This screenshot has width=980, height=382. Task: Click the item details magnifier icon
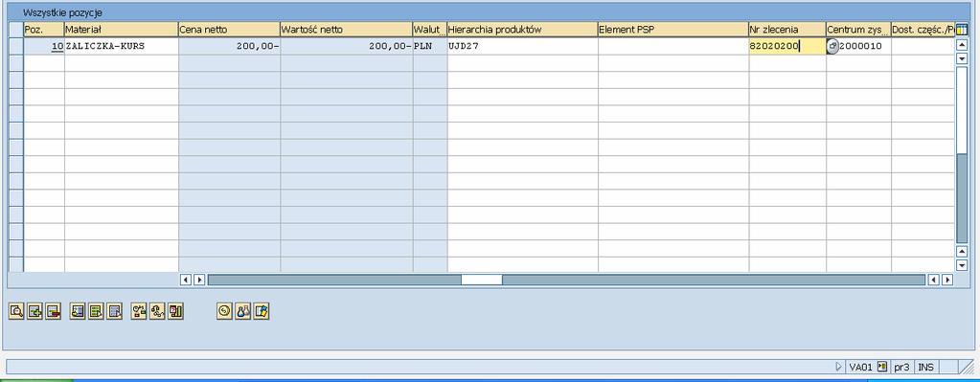[x=16, y=311]
